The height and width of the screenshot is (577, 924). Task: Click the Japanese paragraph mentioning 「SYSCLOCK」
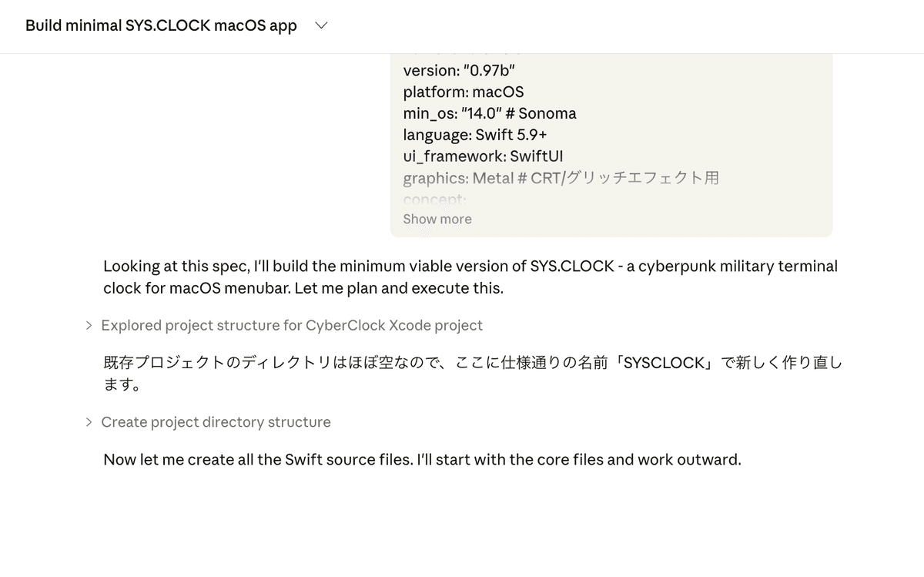tap(472, 363)
